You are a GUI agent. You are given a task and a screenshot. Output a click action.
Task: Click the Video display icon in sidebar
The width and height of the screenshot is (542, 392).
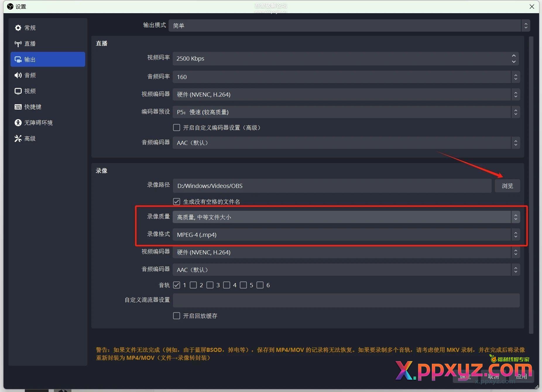pos(18,91)
